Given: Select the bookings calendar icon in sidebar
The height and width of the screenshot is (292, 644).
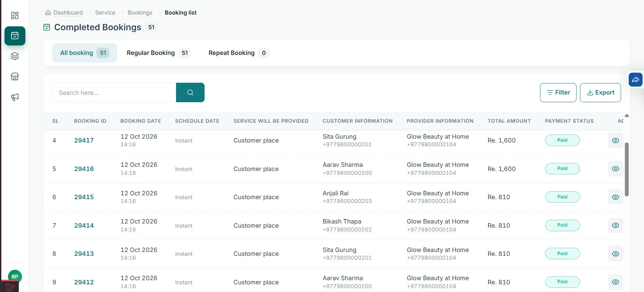Looking at the screenshot, I should pyautogui.click(x=15, y=36).
